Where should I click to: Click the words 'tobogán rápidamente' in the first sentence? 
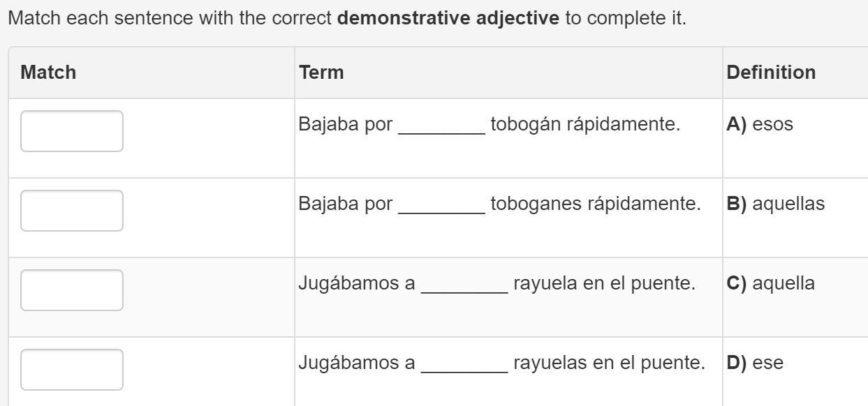coord(585,125)
